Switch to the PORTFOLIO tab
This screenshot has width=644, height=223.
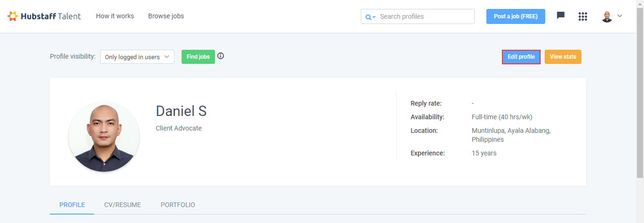coord(178,205)
